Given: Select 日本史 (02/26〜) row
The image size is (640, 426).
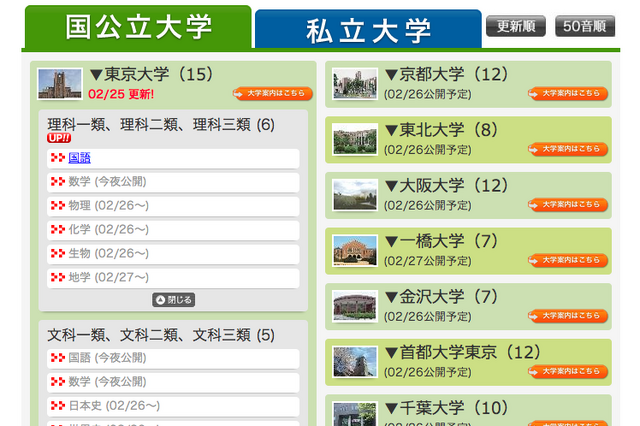Looking at the screenshot, I should coord(173,406).
